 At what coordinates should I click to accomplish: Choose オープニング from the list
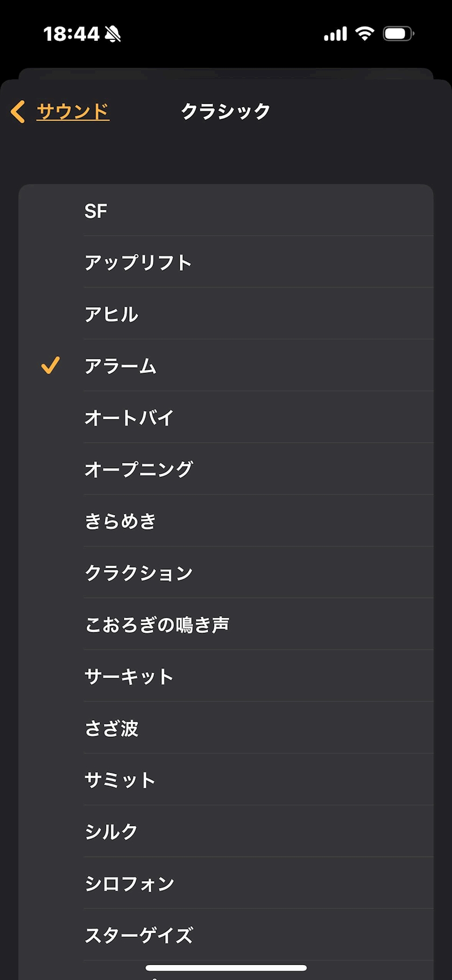226,469
